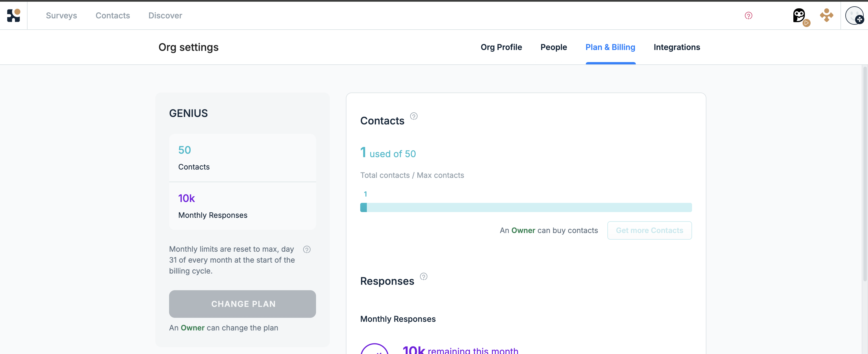The height and width of the screenshot is (354, 868).
Task: Click the app logo icon
Action: tap(13, 16)
